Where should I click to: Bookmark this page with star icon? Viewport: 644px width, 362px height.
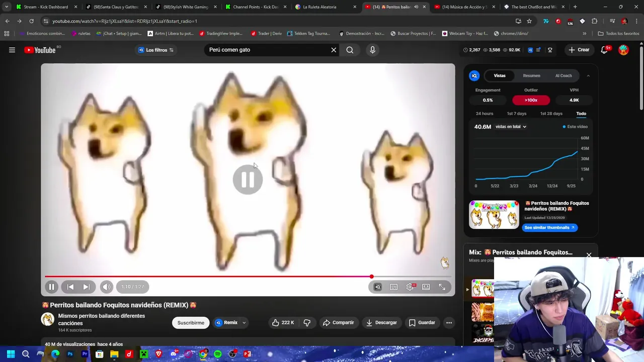pyautogui.click(x=529, y=21)
